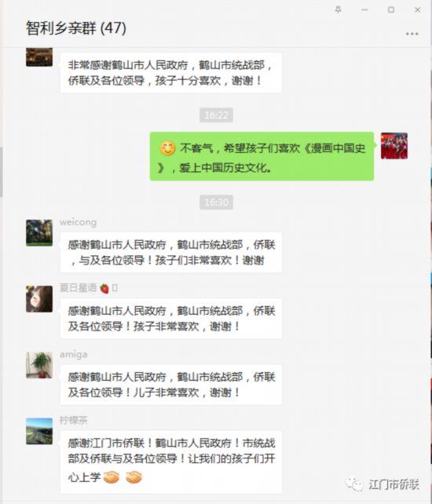Image resolution: width=432 pixels, height=504 pixels.
Task: Select the green 漫画中国史 reply bubble
Action: 262,156
